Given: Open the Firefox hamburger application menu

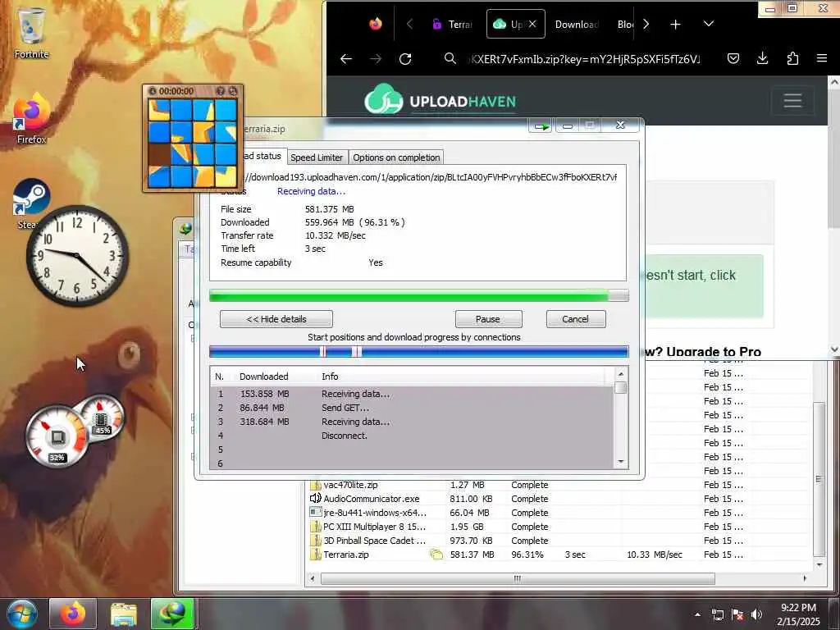Looking at the screenshot, I should click(822, 58).
